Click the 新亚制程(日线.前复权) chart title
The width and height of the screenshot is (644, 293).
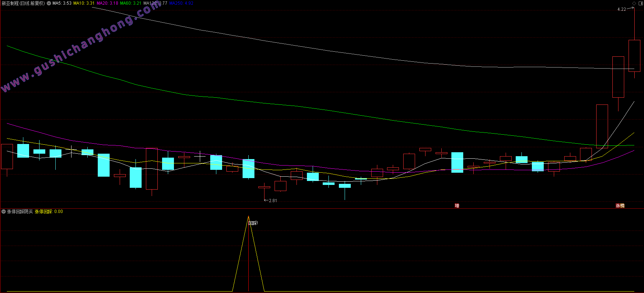[23, 3]
